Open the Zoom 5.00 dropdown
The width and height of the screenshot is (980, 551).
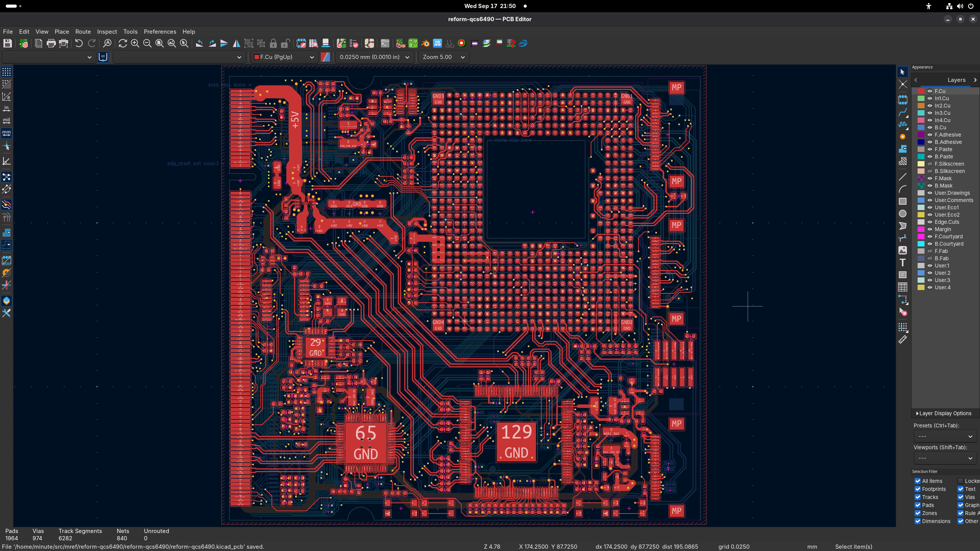coord(443,57)
